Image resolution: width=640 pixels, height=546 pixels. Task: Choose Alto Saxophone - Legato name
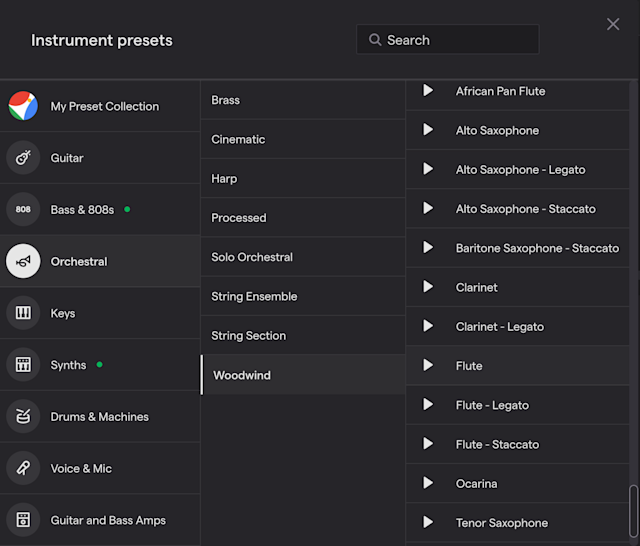pyautogui.click(x=520, y=170)
